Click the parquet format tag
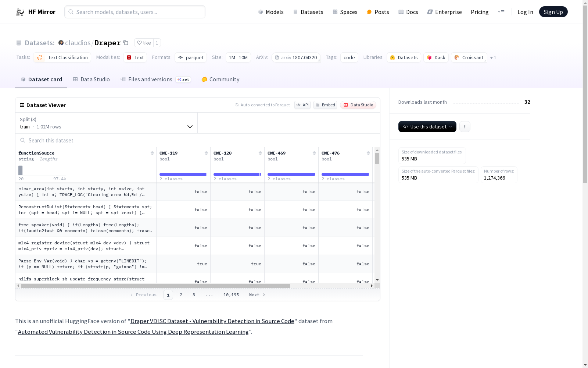Image resolution: width=588 pixels, height=368 pixels. [x=191, y=57]
